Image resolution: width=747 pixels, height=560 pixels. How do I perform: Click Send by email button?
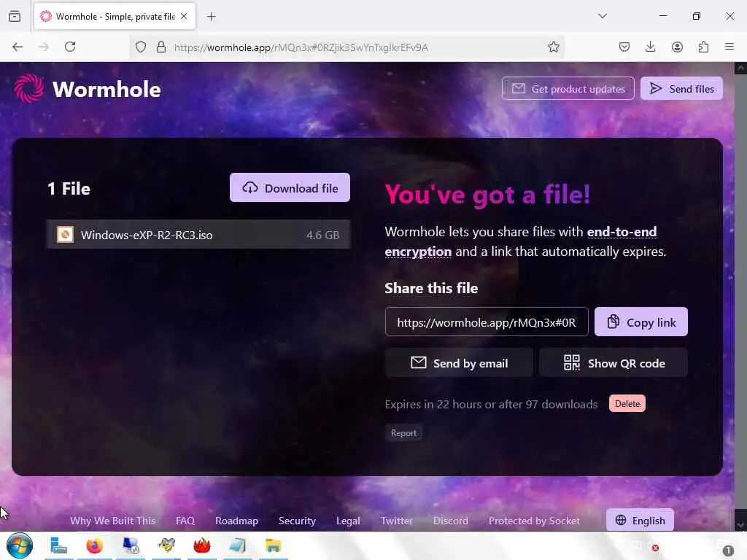[459, 363]
